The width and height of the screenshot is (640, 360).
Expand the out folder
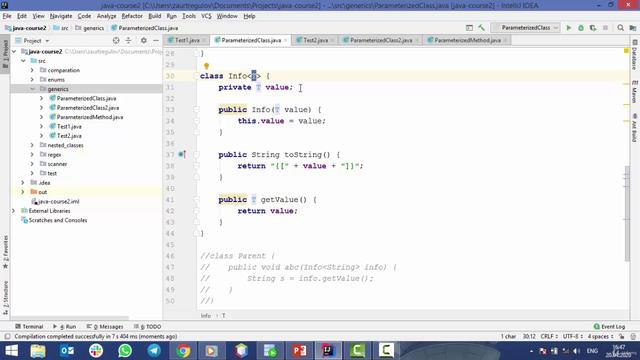coord(23,192)
